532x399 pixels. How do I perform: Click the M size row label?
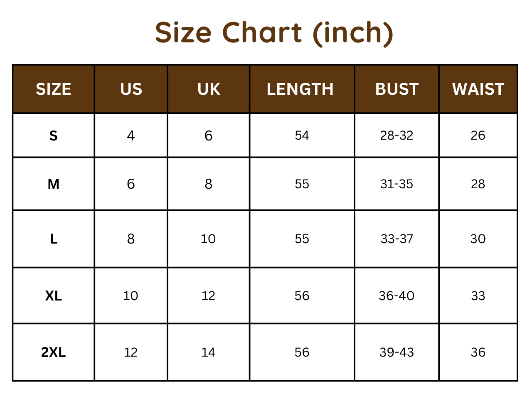pos(53,184)
